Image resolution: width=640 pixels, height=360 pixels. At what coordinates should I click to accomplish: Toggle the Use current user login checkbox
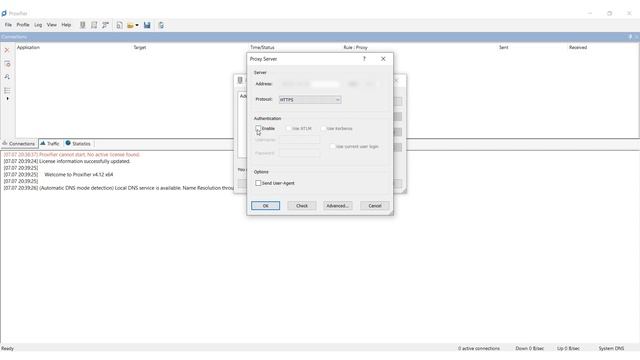pos(333,147)
